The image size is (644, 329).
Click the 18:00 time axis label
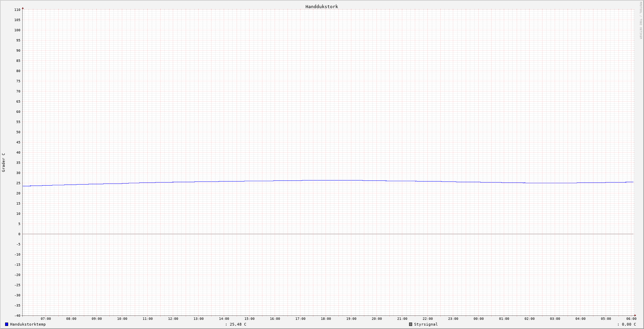[x=326, y=319]
